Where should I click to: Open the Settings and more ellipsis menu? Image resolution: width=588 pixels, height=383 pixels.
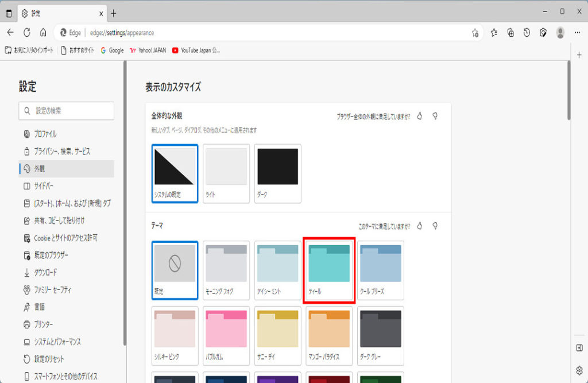(x=578, y=33)
